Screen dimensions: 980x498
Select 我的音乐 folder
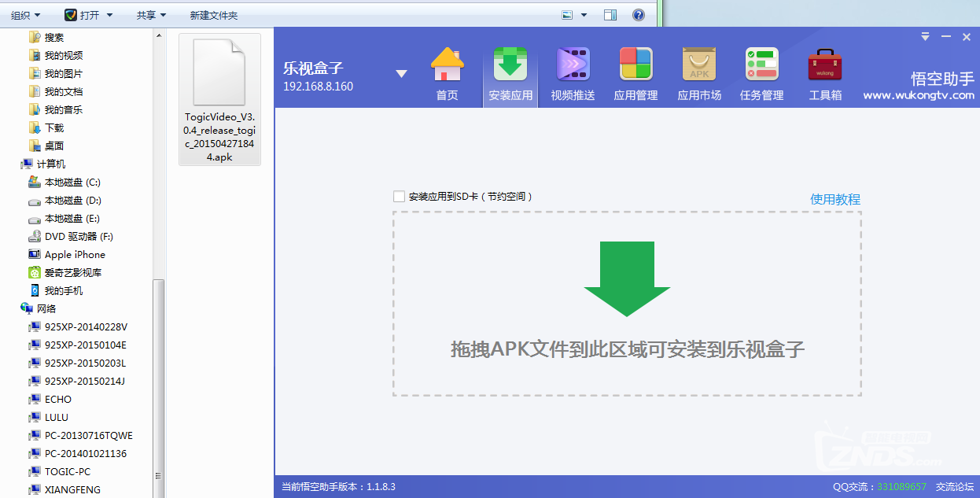(64, 109)
